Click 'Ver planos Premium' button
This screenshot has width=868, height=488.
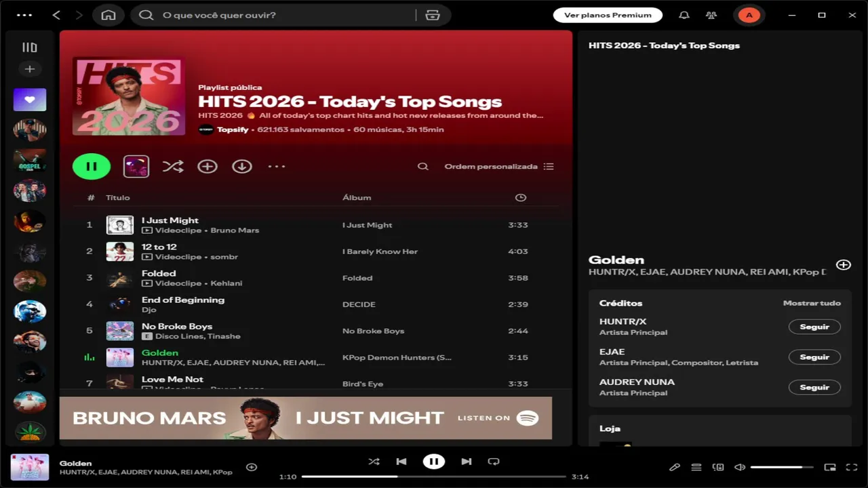point(607,15)
